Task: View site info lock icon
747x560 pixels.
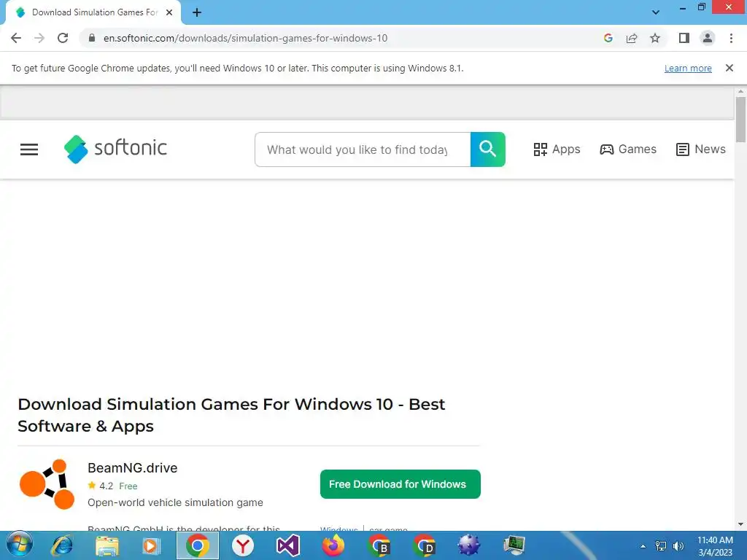Action: click(92, 38)
